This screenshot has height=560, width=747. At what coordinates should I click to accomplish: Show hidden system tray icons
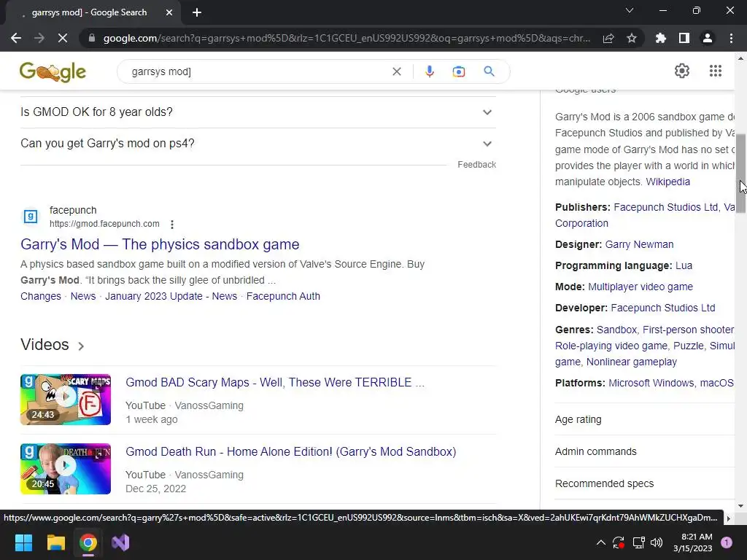(x=601, y=542)
